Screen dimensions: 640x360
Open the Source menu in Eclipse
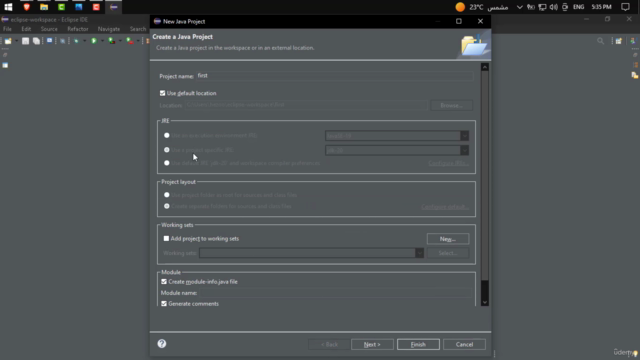pyautogui.click(x=49, y=29)
